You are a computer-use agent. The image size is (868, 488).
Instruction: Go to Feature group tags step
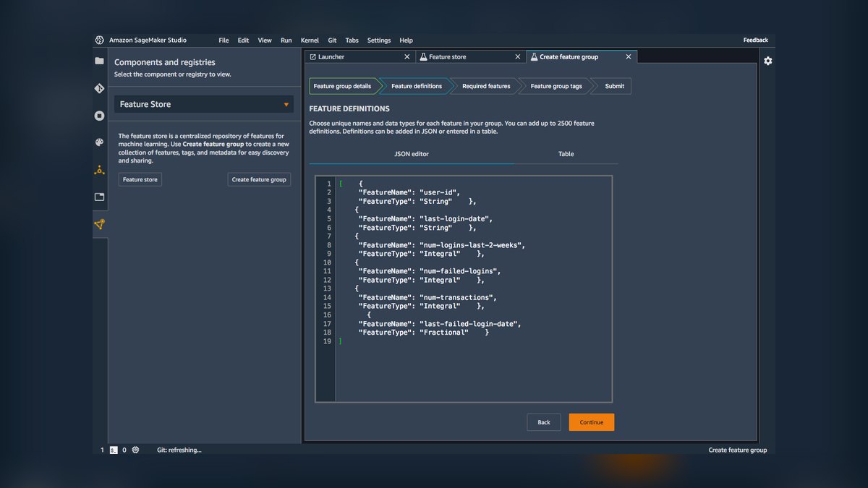tap(556, 86)
